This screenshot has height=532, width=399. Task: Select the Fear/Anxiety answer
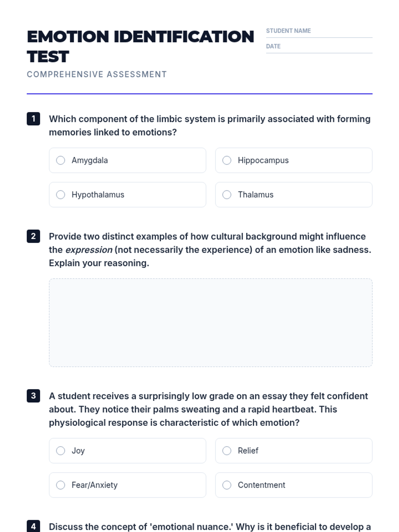[61, 485]
